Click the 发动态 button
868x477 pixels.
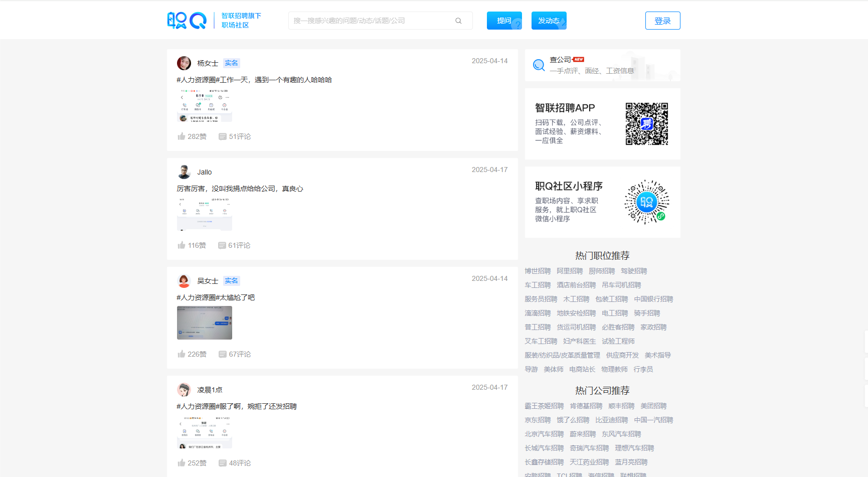[x=548, y=21]
